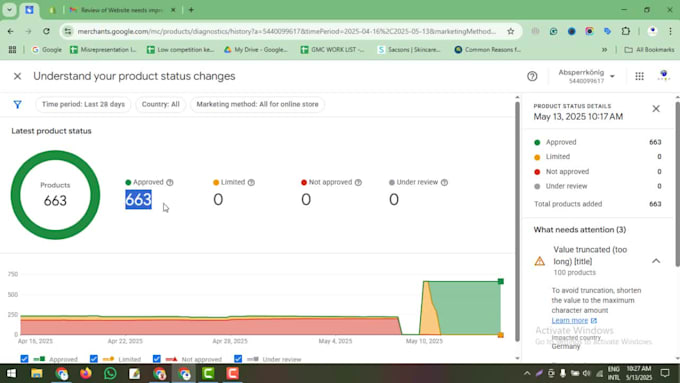Screen dimensions: 680x383
Task: Open the Google bookmark
Action: pos(46,50)
